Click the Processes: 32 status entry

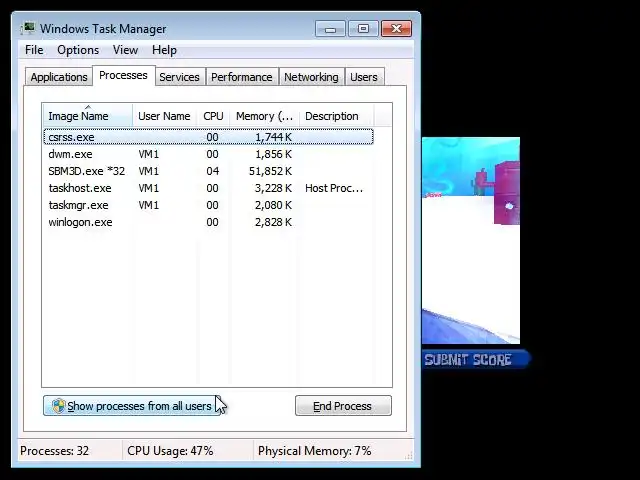54,451
